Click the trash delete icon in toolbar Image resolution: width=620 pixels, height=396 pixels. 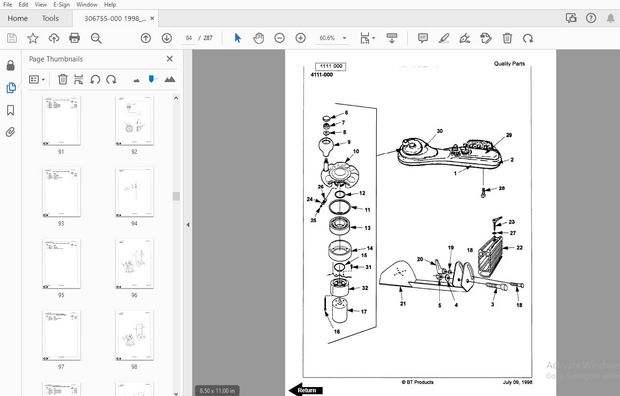click(507, 38)
